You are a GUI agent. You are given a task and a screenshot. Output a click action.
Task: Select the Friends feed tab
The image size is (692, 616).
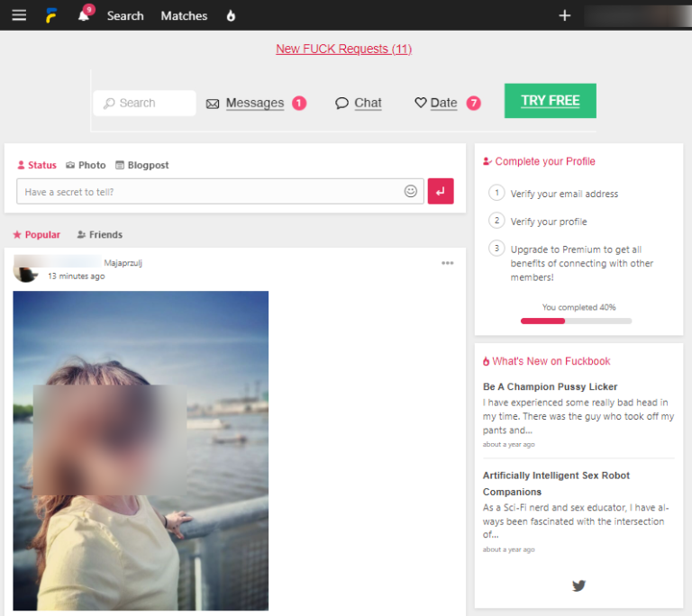coord(100,234)
